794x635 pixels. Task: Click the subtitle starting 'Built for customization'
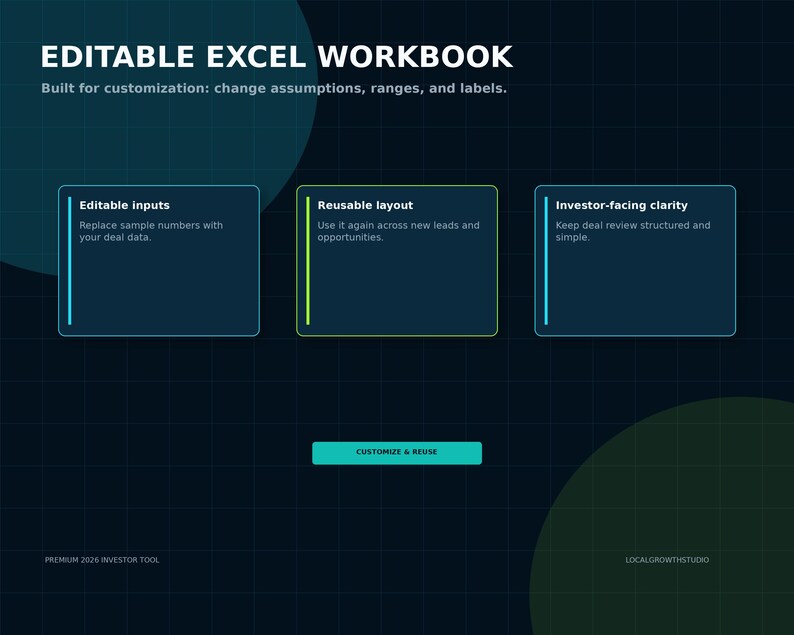pyautogui.click(x=274, y=89)
